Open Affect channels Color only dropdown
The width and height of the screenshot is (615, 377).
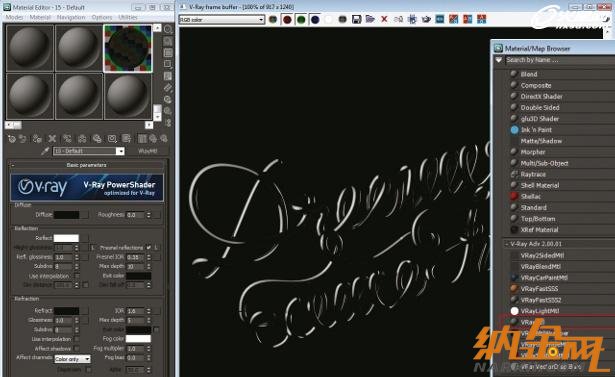coord(73,359)
